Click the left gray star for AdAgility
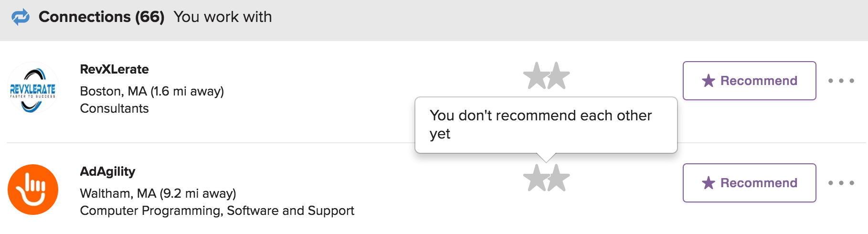 [x=536, y=178]
